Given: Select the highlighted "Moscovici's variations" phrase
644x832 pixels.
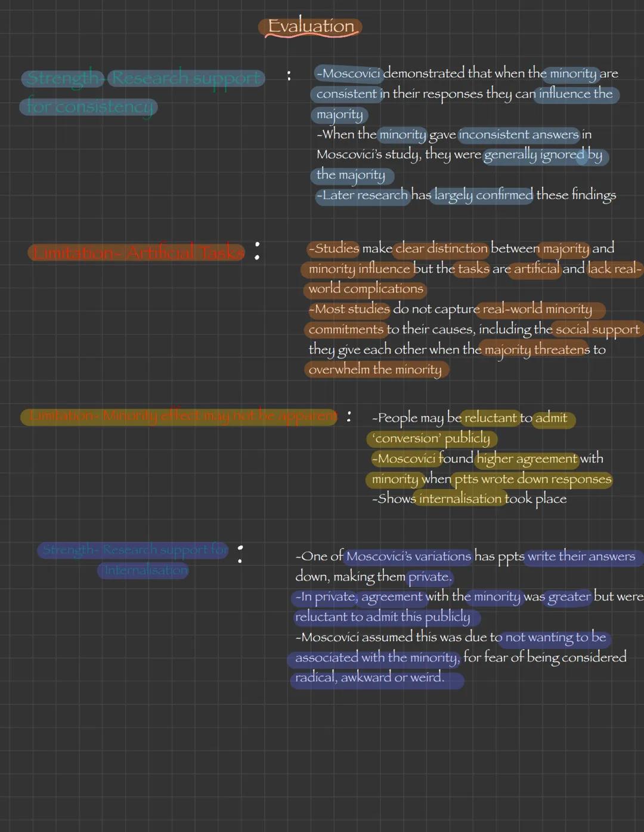Looking at the screenshot, I should (408, 556).
